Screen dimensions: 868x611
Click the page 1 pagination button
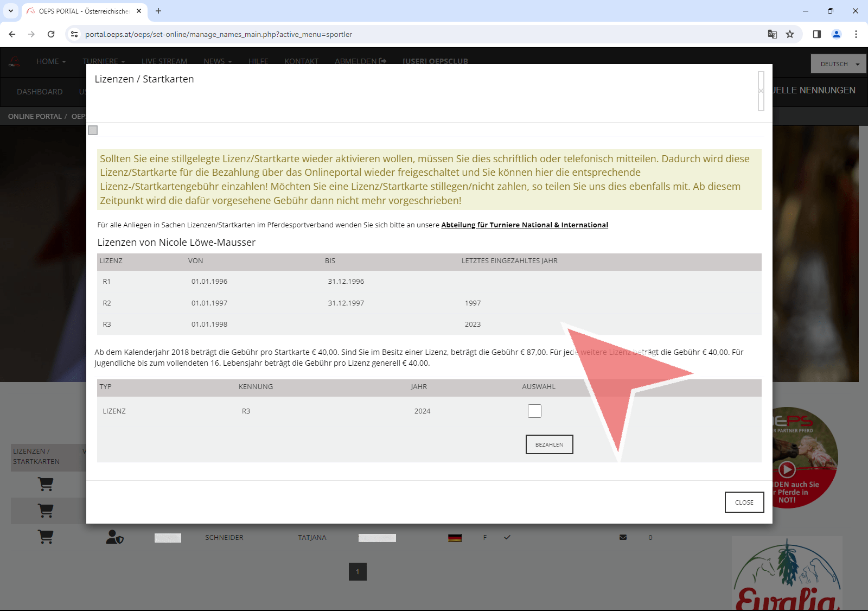[358, 571]
